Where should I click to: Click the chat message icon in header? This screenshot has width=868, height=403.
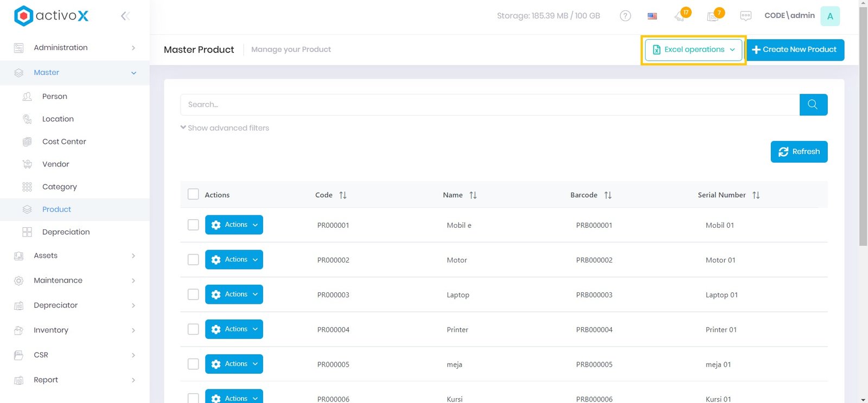click(745, 16)
